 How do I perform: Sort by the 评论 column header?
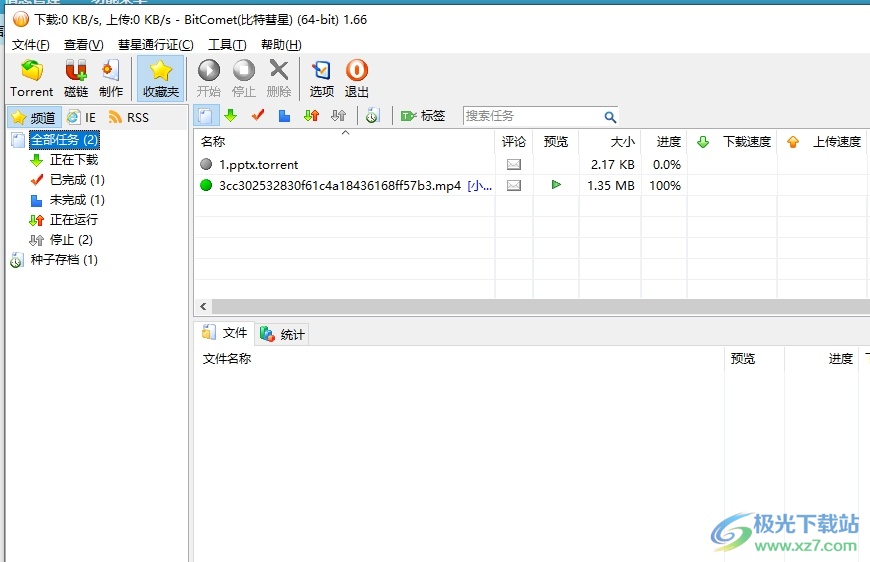coord(514,142)
